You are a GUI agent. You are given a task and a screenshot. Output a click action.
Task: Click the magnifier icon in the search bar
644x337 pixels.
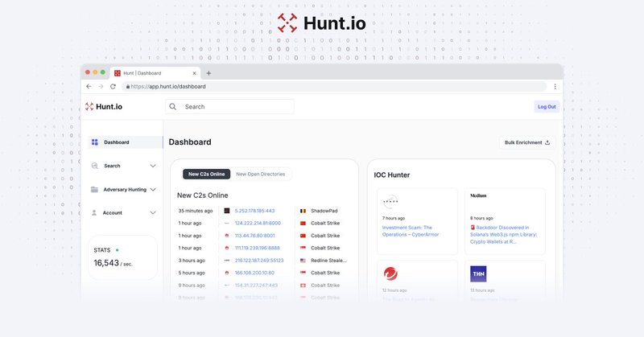pyautogui.click(x=173, y=107)
